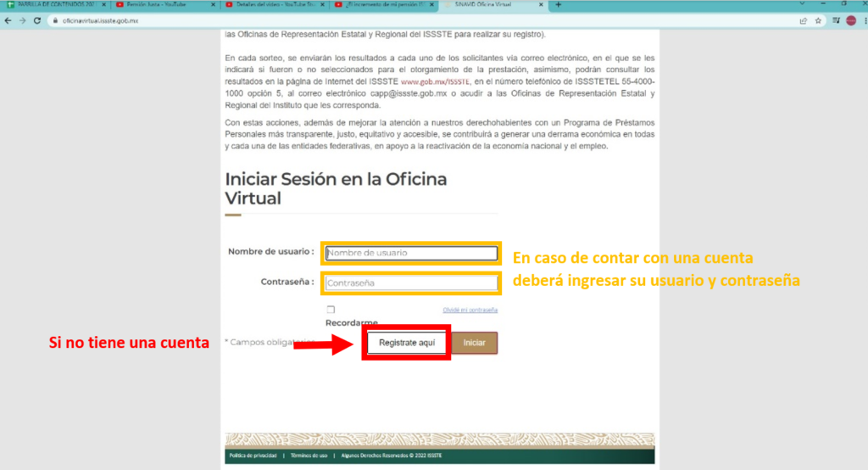The width and height of the screenshot is (868, 470).
Task: Toggle the Recordarme checkbox
Action: (331, 310)
